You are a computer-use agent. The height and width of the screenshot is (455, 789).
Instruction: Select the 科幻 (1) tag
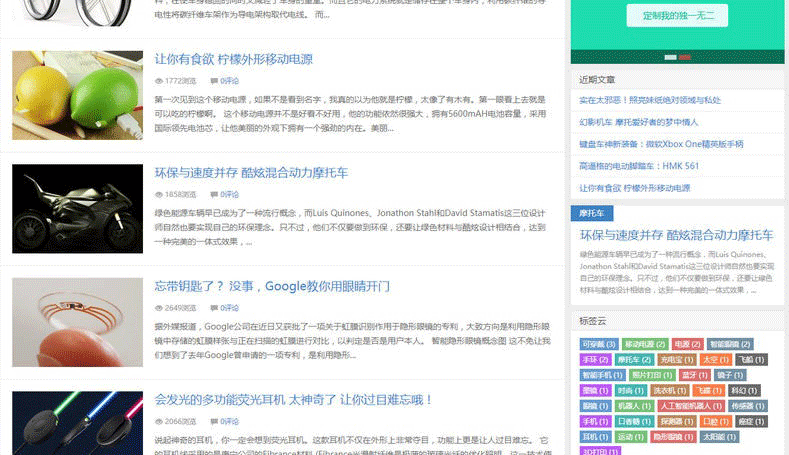click(x=744, y=391)
